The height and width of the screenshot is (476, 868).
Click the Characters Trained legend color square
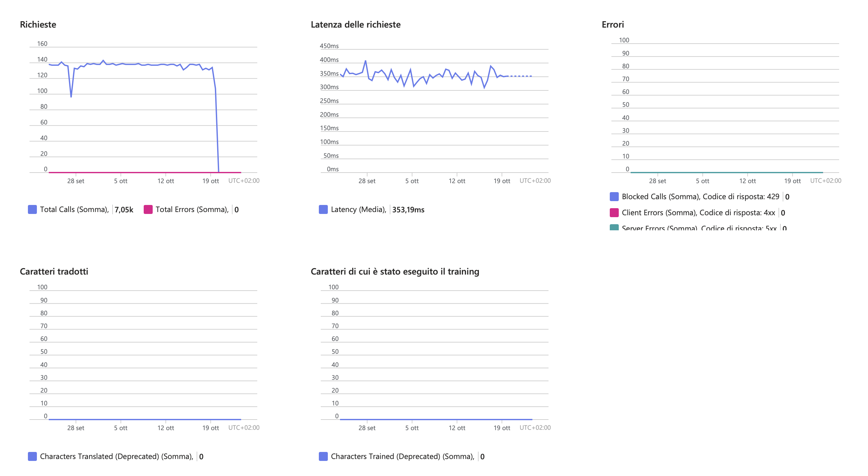point(323,456)
